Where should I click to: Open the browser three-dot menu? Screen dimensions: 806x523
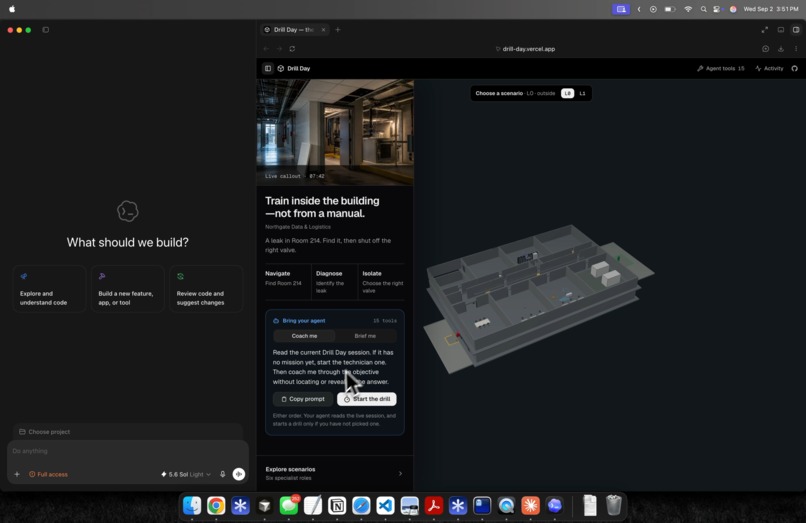796,49
